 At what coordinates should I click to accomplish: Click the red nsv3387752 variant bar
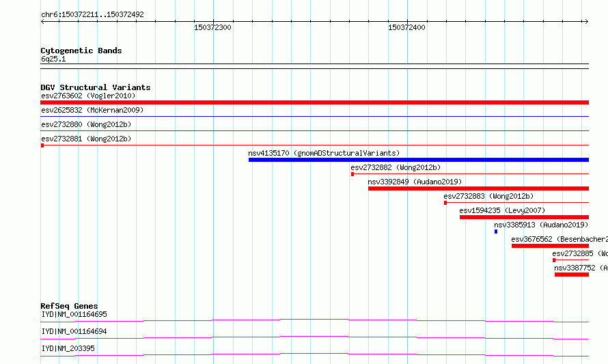[572, 275]
